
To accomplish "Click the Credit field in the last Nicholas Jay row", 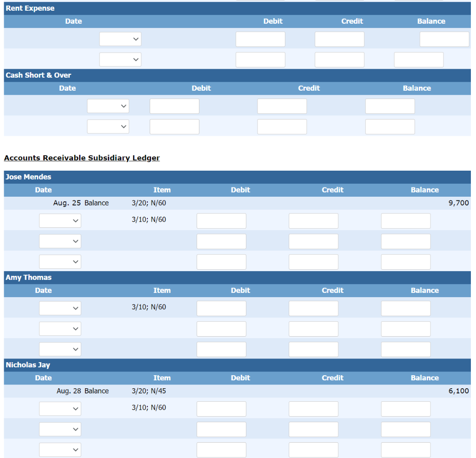I will pyautogui.click(x=313, y=450).
